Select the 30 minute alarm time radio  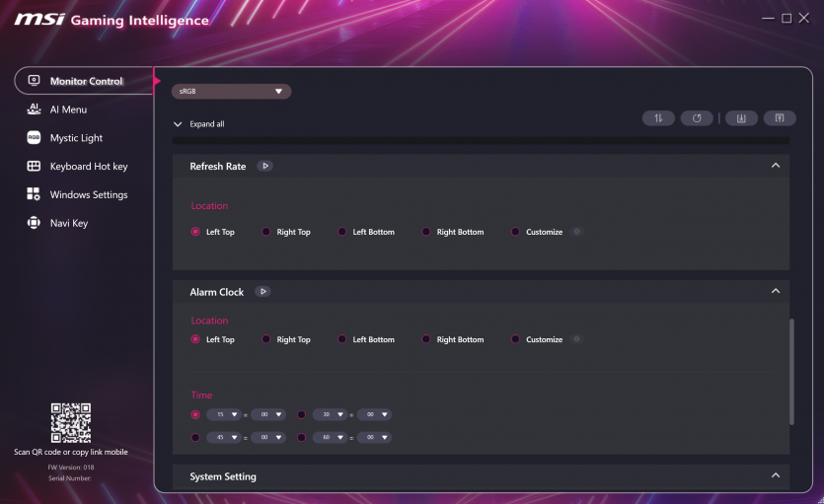click(302, 414)
